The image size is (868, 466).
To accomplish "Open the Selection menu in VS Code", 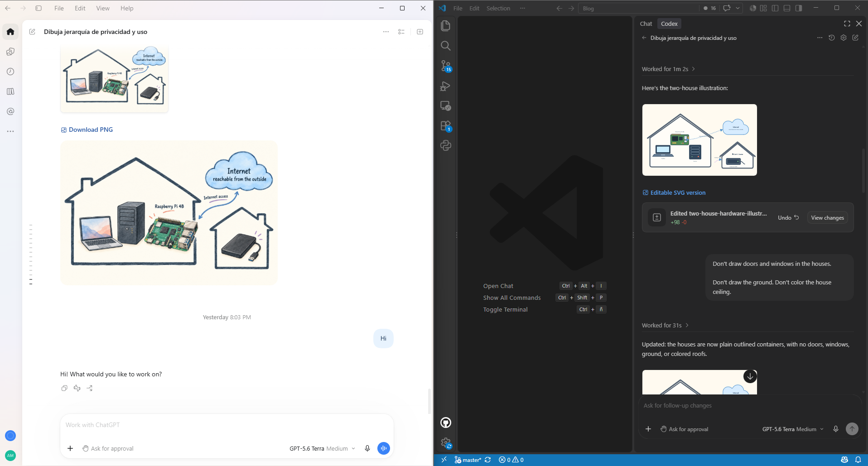I will click(x=498, y=8).
